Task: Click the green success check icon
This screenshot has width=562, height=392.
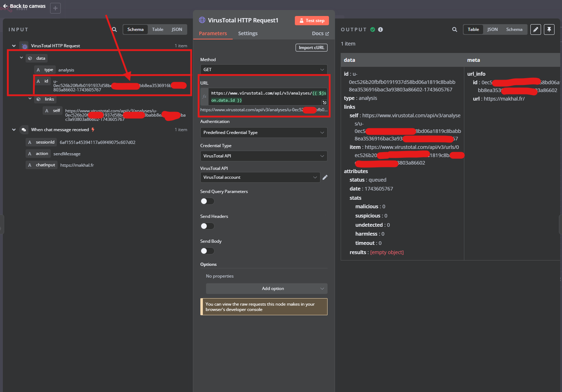Action: point(373,29)
